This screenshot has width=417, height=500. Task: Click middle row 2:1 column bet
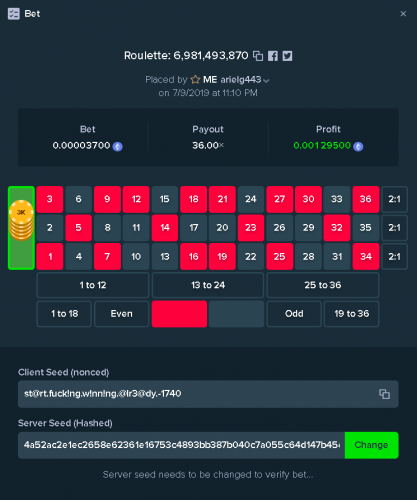pyautogui.click(x=394, y=228)
